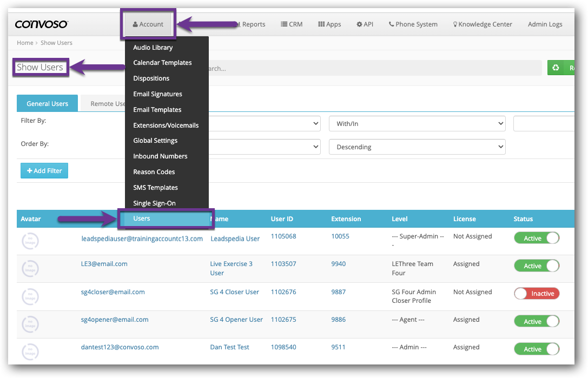Click avatar of sg4closer@email.com row
Viewport: 588px width, 378px height.
click(x=30, y=297)
